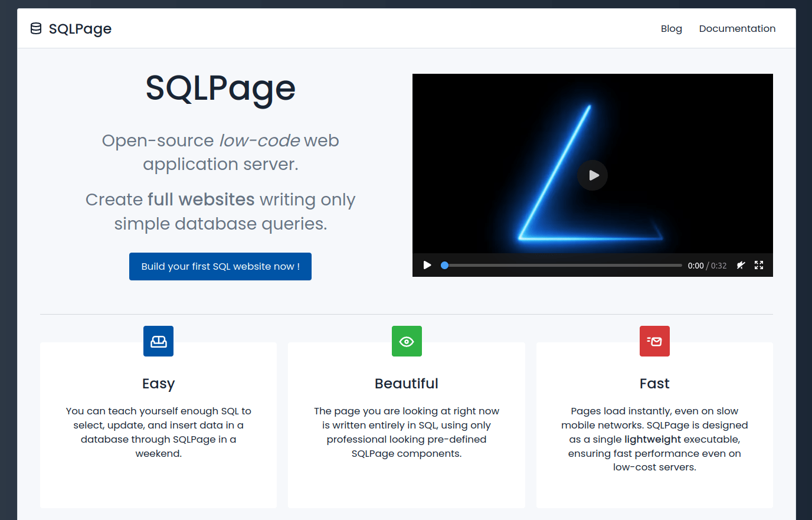Click the italic low-code text in subtitle
This screenshot has height=520, width=812.
point(260,140)
